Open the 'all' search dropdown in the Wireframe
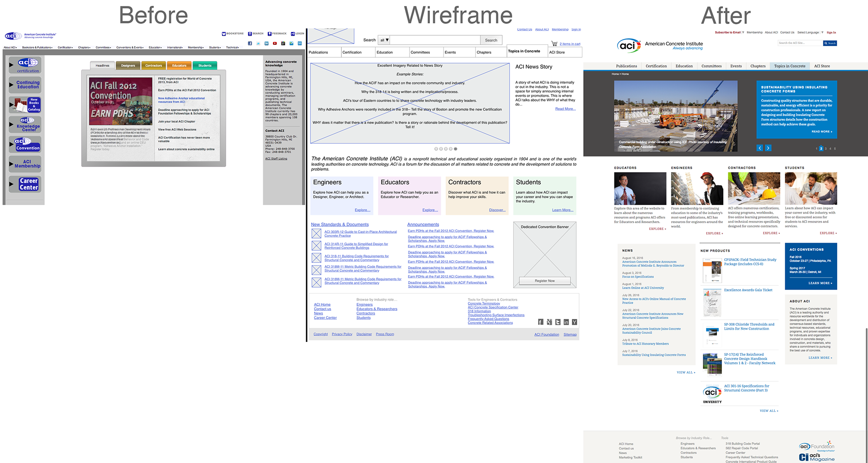The image size is (868, 463). point(384,40)
